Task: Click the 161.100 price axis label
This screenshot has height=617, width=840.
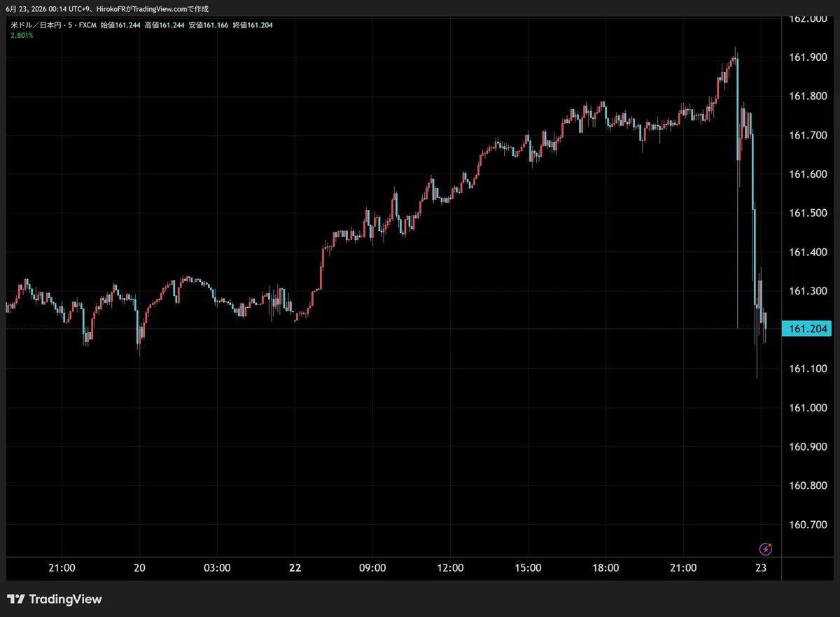Action: (x=808, y=369)
